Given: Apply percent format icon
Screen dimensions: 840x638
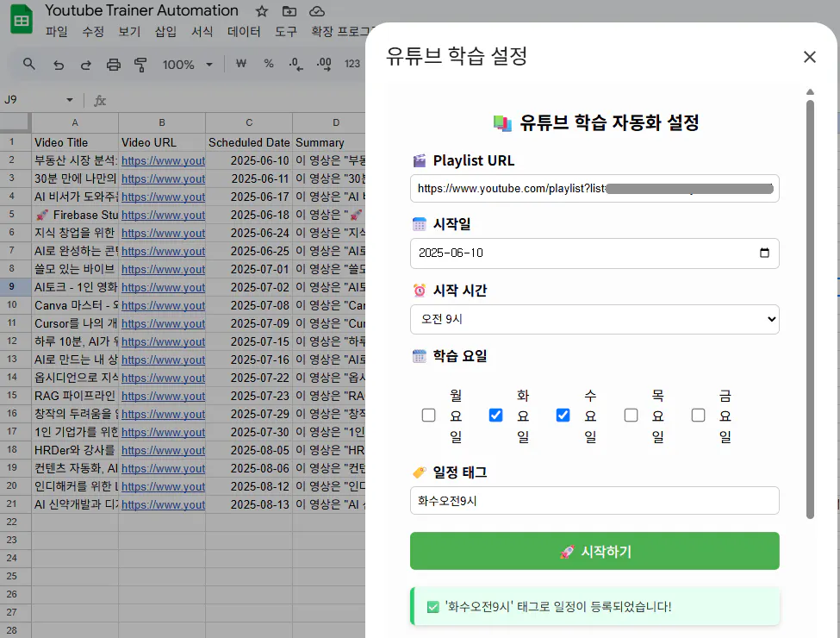Looking at the screenshot, I should (x=269, y=64).
